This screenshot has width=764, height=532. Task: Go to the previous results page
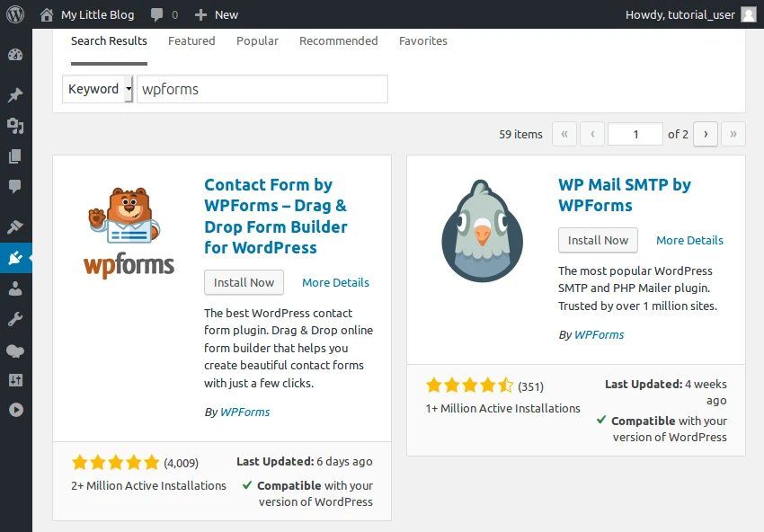click(592, 134)
